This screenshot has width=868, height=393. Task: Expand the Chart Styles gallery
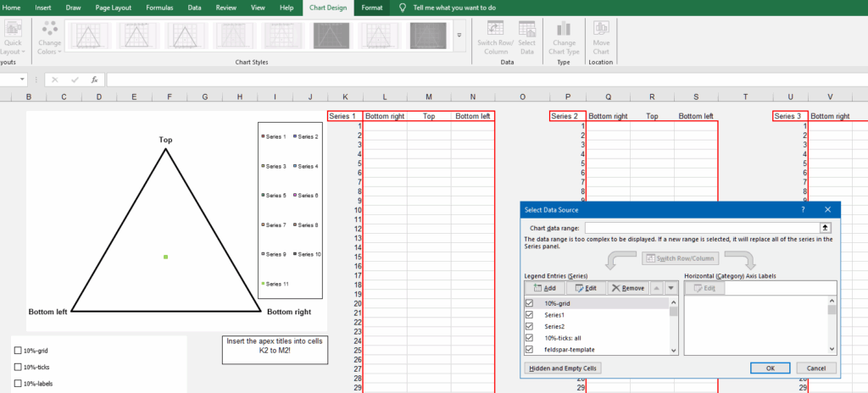pyautogui.click(x=459, y=36)
